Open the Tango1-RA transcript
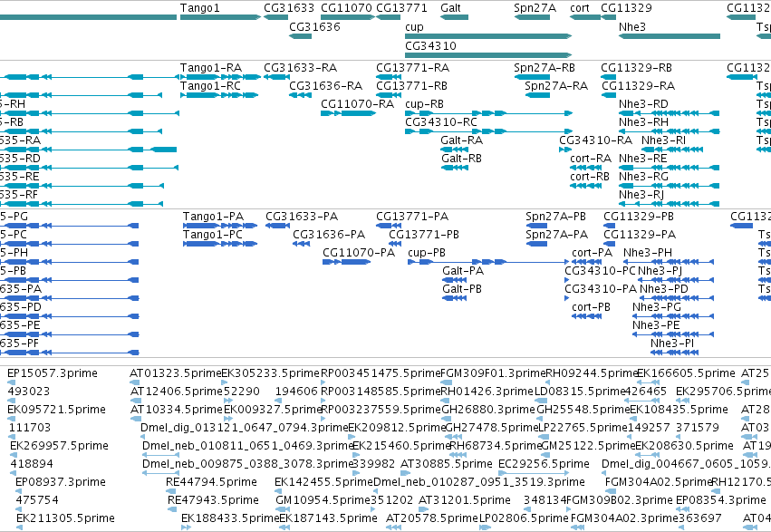Image resolution: width=771 pixels, height=532 pixels. tap(220, 77)
